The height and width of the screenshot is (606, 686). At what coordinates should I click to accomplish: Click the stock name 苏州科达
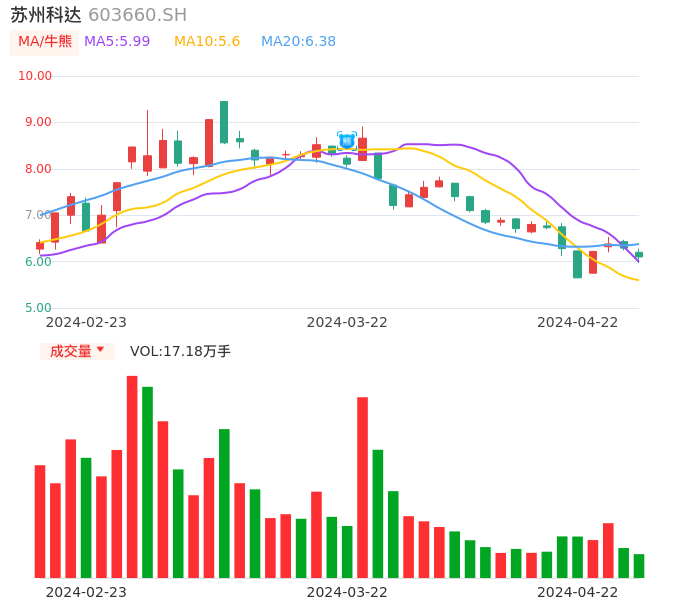coord(46,15)
